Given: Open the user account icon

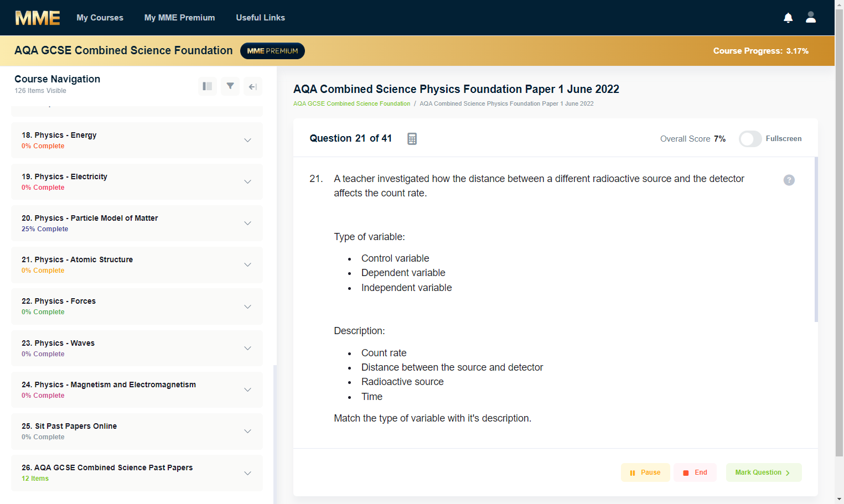Looking at the screenshot, I should (x=811, y=17).
